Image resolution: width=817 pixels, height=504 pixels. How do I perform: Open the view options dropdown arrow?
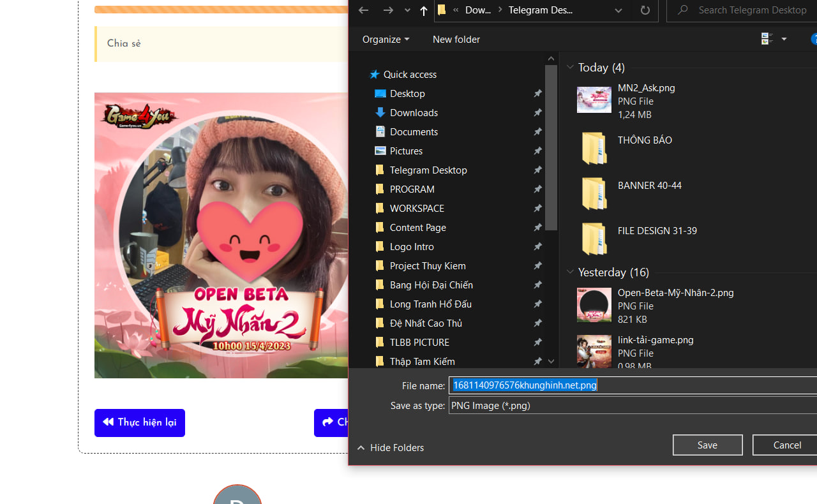(784, 40)
